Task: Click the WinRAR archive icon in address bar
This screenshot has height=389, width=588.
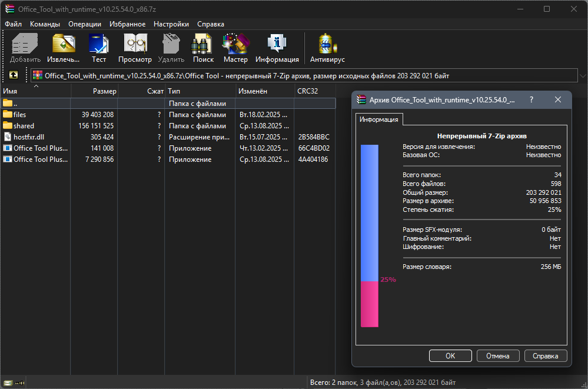Action: tap(38, 75)
